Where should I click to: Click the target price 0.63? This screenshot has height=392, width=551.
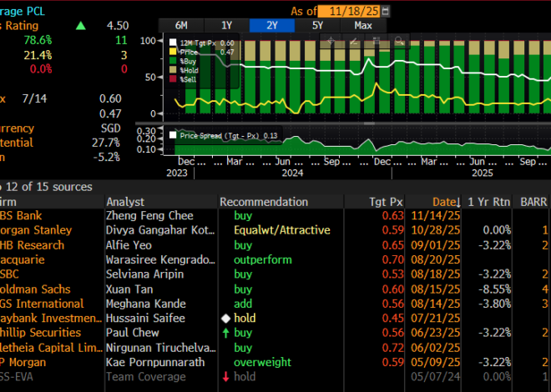pos(393,215)
